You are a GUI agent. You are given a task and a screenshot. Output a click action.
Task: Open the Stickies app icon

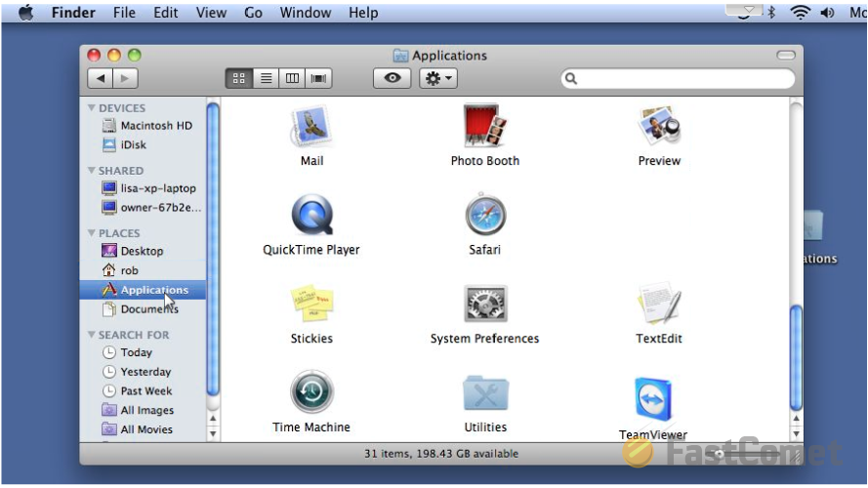(x=311, y=304)
